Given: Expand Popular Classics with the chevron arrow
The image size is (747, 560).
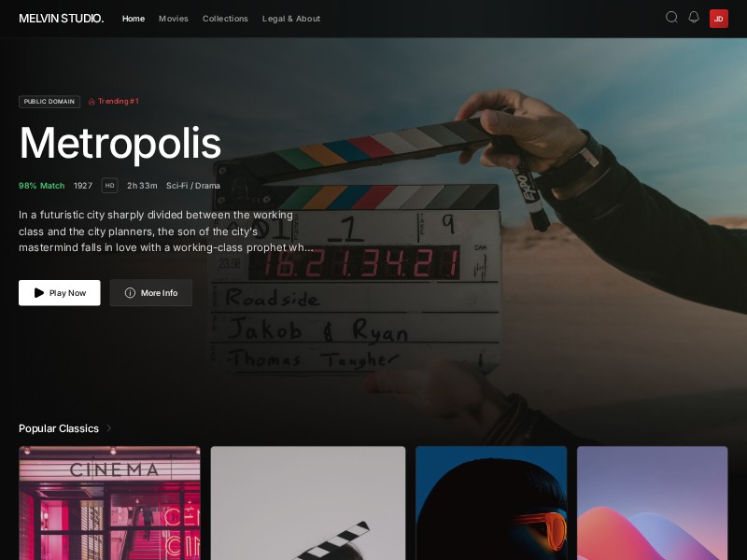Looking at the screenshot, I should click(109, 428).
